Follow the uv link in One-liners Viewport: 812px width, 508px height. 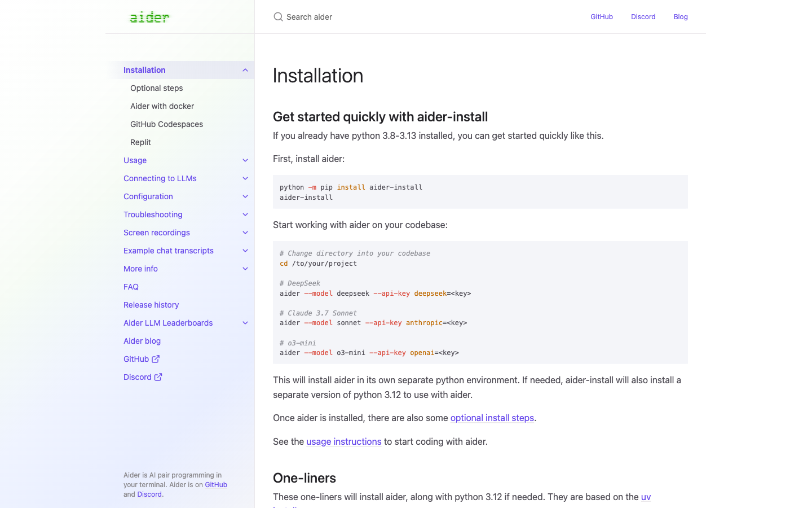pyautogui.click(x=646, y=497)
